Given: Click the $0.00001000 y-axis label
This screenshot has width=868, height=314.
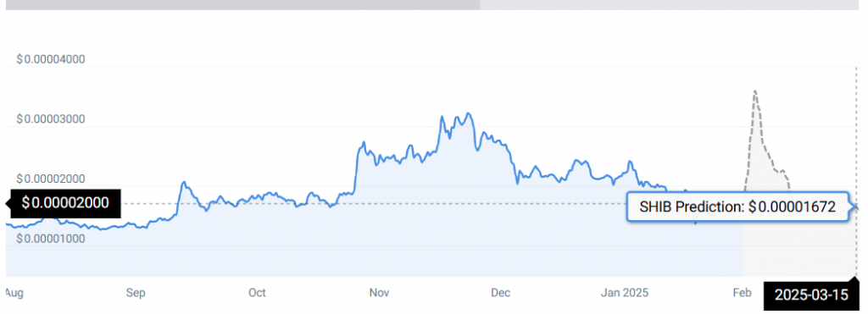Looking at the screenshot, I should pos(50,239).
